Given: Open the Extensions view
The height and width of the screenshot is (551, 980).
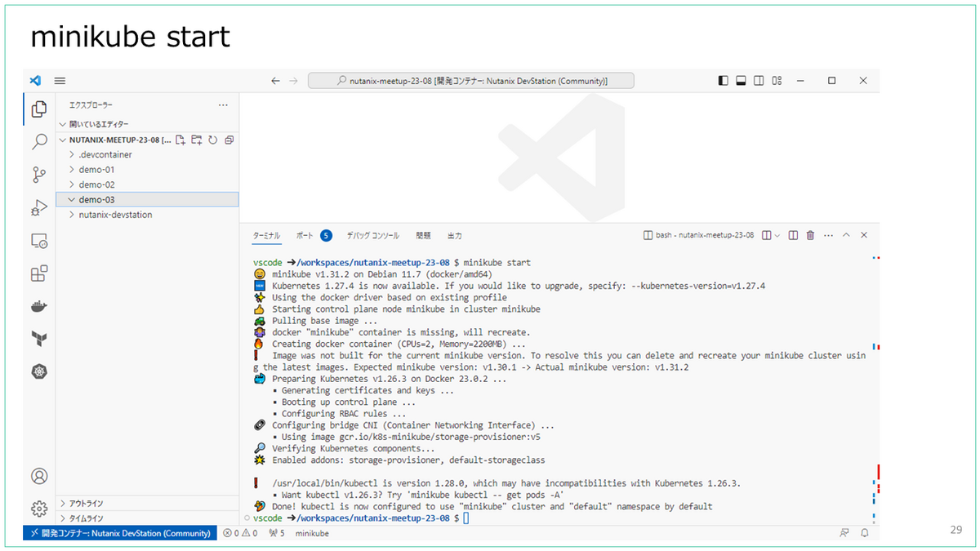Looking at the screenshot, I should click(x=38, y=273).
